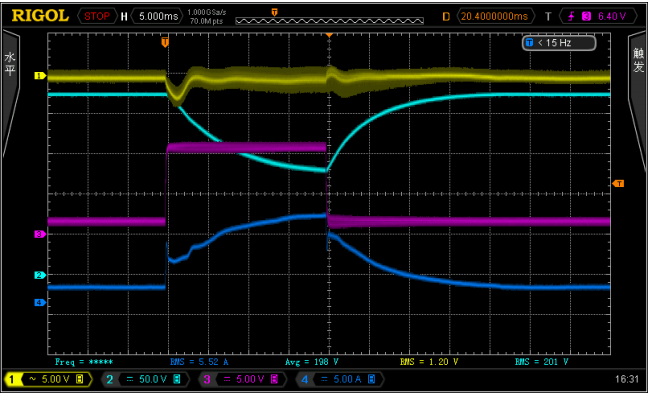Select the 5.000ms horizontal timebase field
Screen dimensions: 648x394
pos(158,17)
